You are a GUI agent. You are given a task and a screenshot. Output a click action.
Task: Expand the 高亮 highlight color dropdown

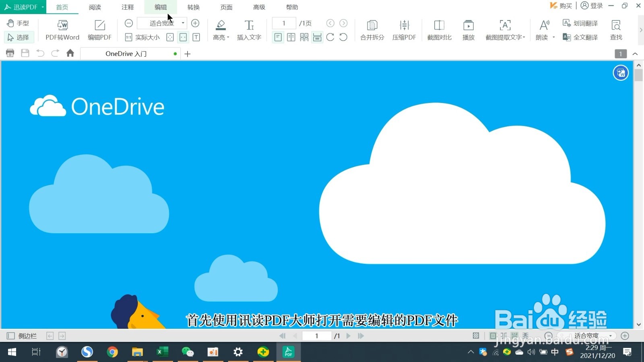[228, 37]
